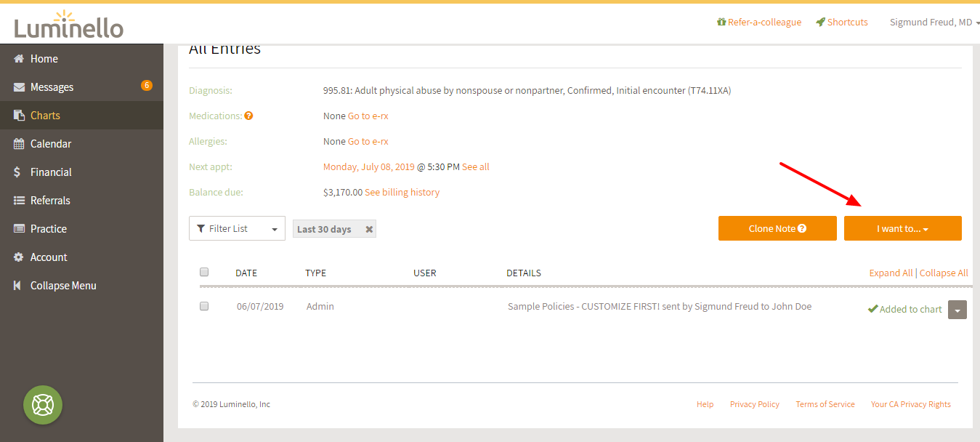Click the Financial dollar sign icon
Screen dimensions: 980x442
click(17, 172)
